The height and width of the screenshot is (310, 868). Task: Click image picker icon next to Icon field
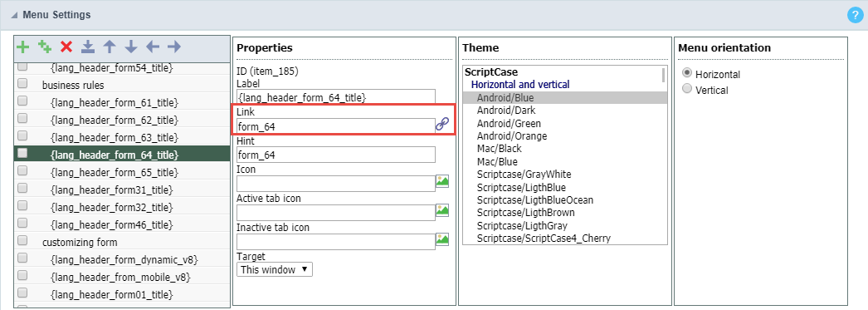pos(441,181)
